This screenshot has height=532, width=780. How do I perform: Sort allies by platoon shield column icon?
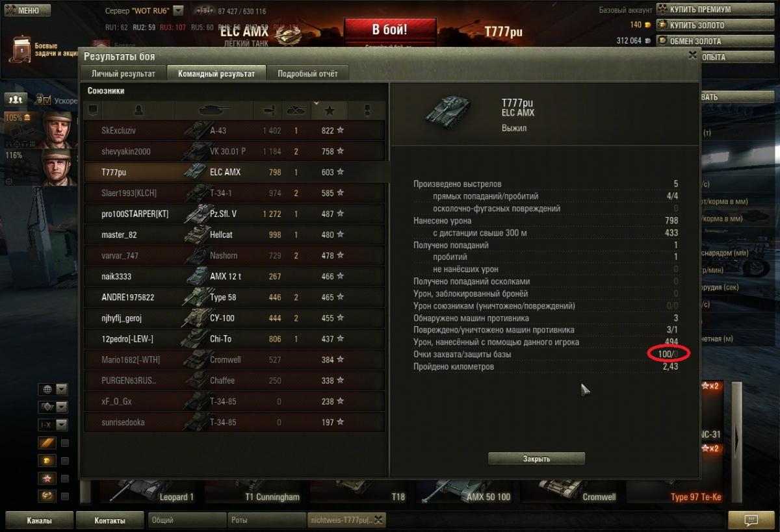(93, 110)
